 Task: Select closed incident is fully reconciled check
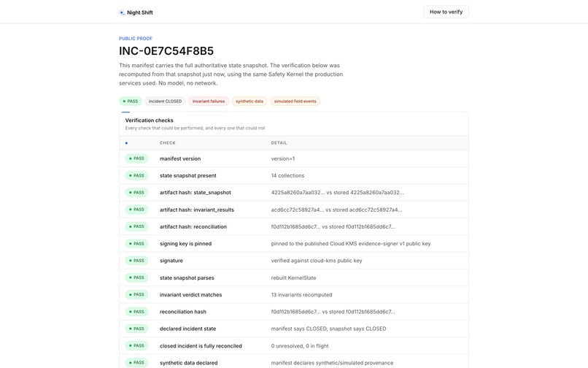tap(201, 345)
